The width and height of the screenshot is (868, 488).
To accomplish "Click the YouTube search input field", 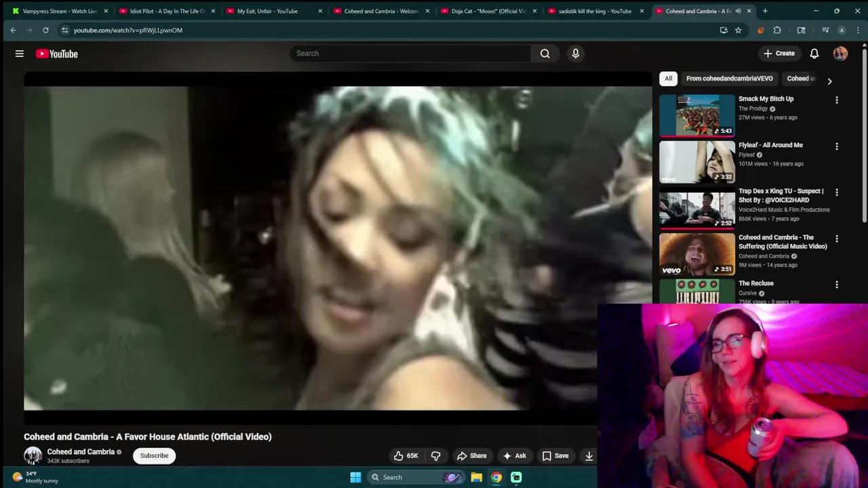I will [410, 54].
